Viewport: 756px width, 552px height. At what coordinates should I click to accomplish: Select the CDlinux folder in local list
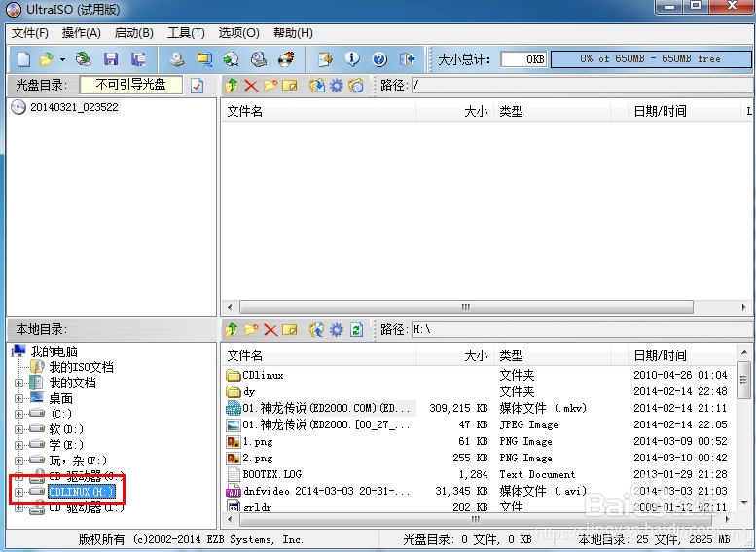click(x=263, y=376)
